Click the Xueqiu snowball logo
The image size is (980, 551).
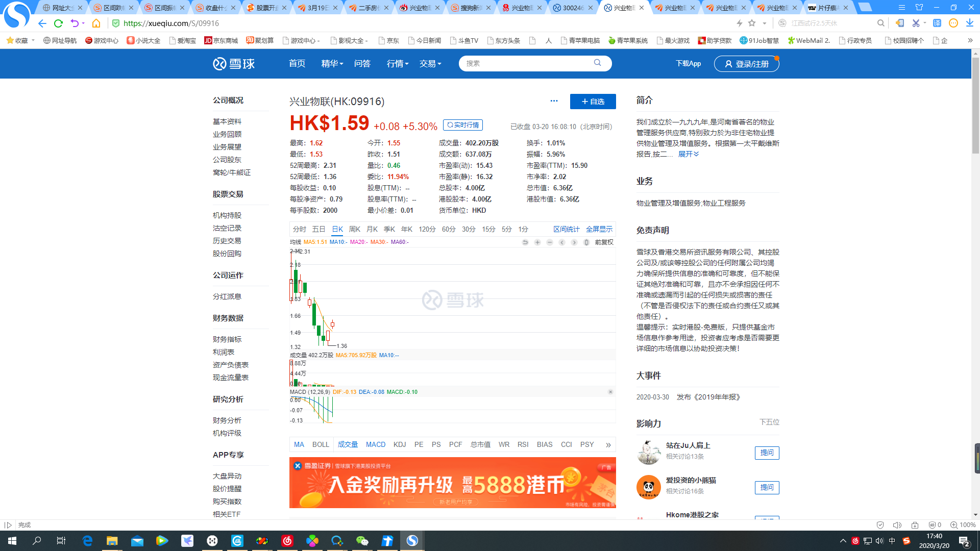[x=234, y=64]
